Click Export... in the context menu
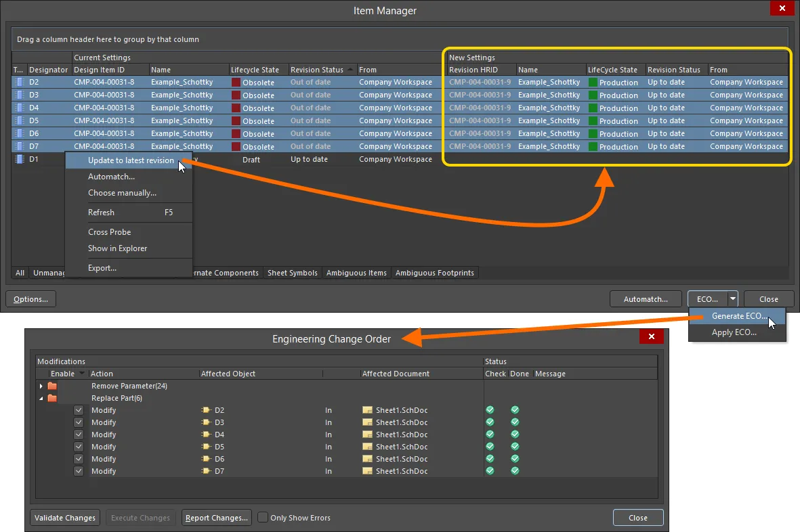Viewport: 800px width, 532px height. tap(129, 268)
